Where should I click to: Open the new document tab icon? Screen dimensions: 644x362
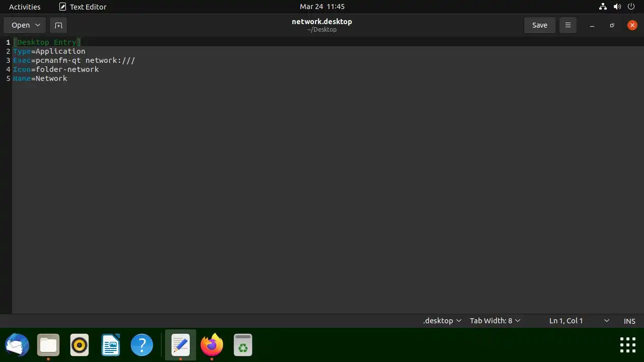pyautogui.click(x=58, y=25)
